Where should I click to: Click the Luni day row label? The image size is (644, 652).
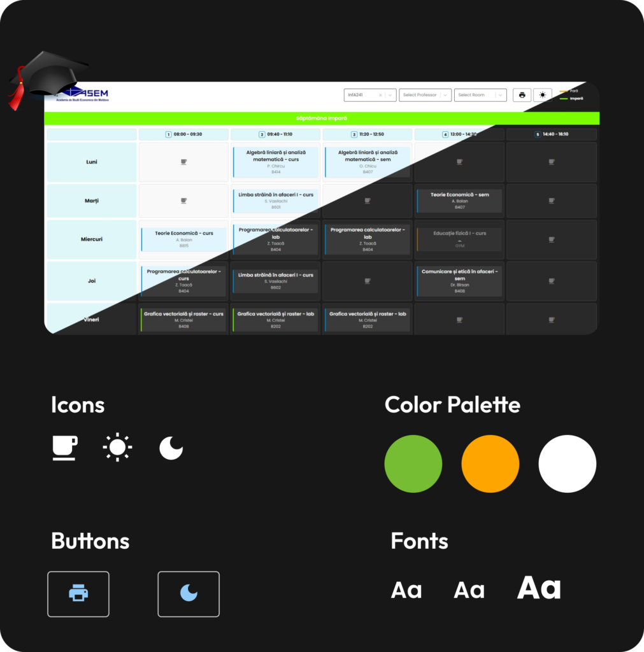[92, 162]
